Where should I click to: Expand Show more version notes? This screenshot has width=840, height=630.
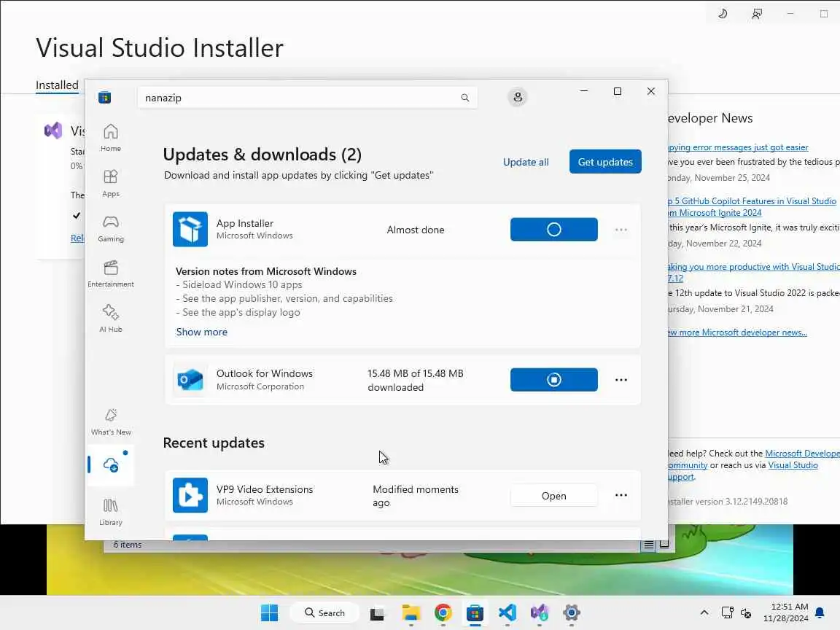201,332
